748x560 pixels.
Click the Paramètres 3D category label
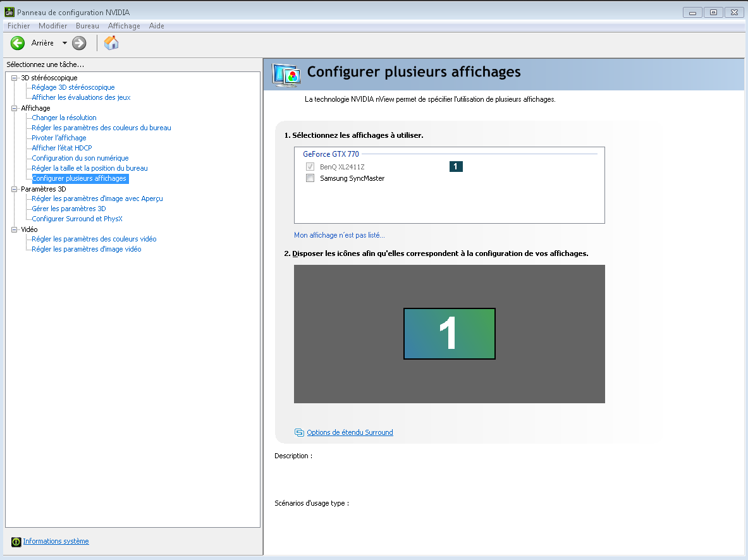(x=44, y=189)
